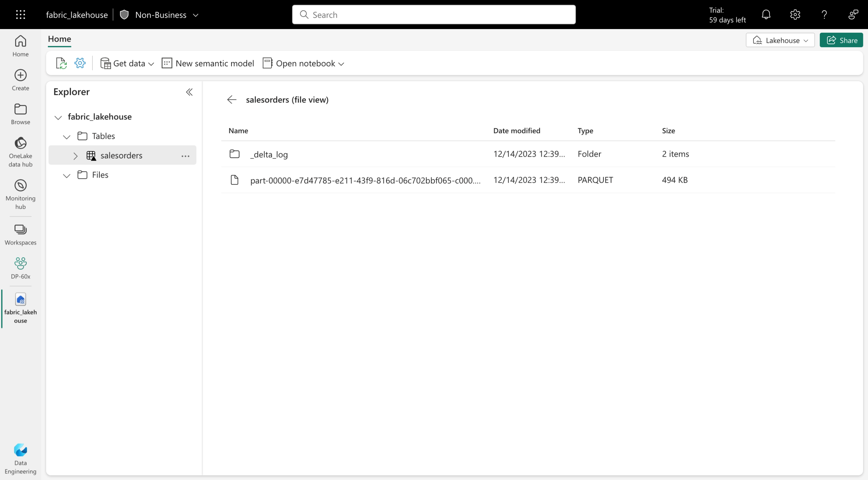Expand the Files folder in explorer
The height and width of the screenshot is (480, 868).
[67, 175]
